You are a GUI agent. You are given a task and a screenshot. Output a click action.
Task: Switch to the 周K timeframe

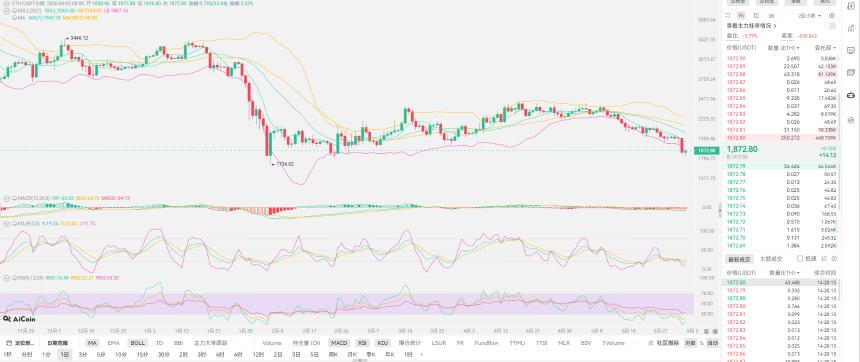pyautogui.click(x=333, y=354)
